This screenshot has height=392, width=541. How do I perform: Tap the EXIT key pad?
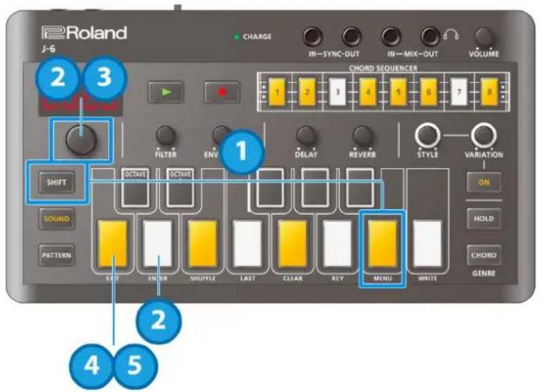113,244
